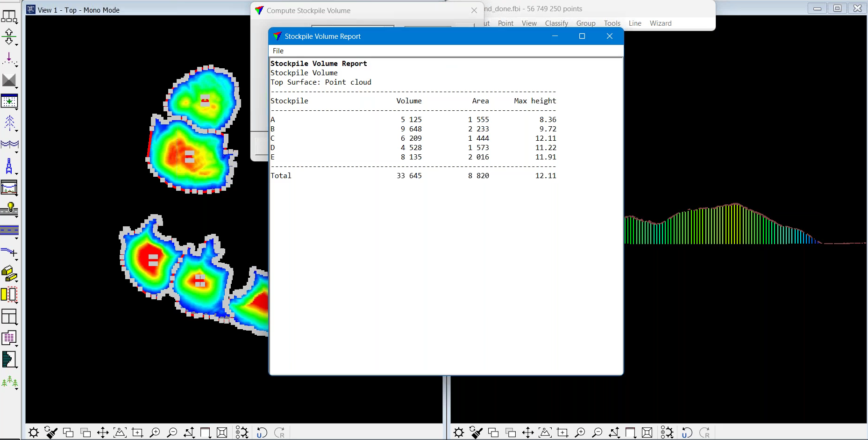The height and width of the screenshot is (440, 868).
Task: Click cascaded windows icon in View 1 toolbar
Action: 68,433
